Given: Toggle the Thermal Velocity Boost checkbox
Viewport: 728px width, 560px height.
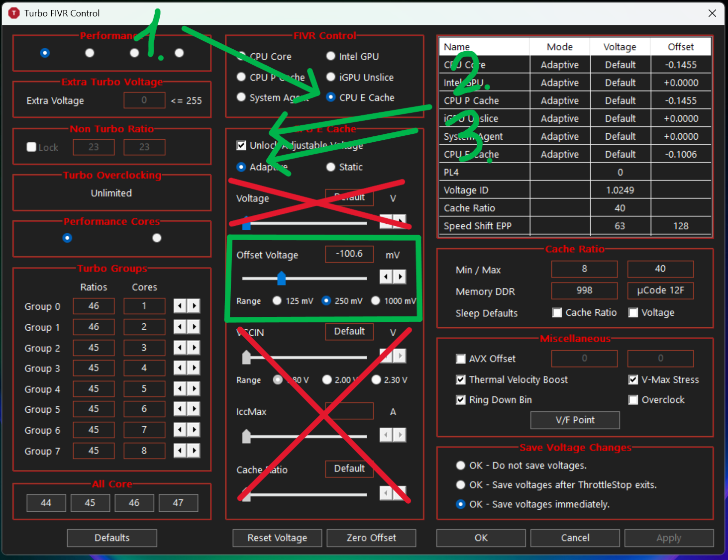Looking at the screenshot, I should (x=461, y=379).
